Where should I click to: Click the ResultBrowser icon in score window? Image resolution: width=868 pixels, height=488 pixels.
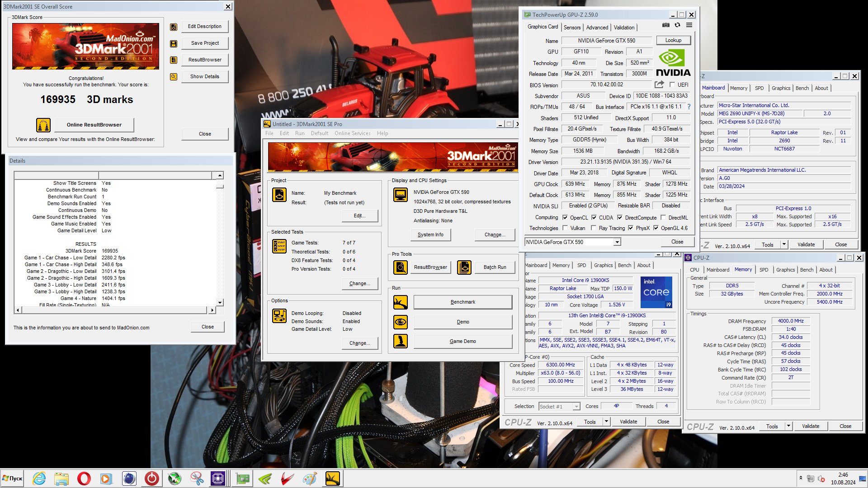[174, 60]
